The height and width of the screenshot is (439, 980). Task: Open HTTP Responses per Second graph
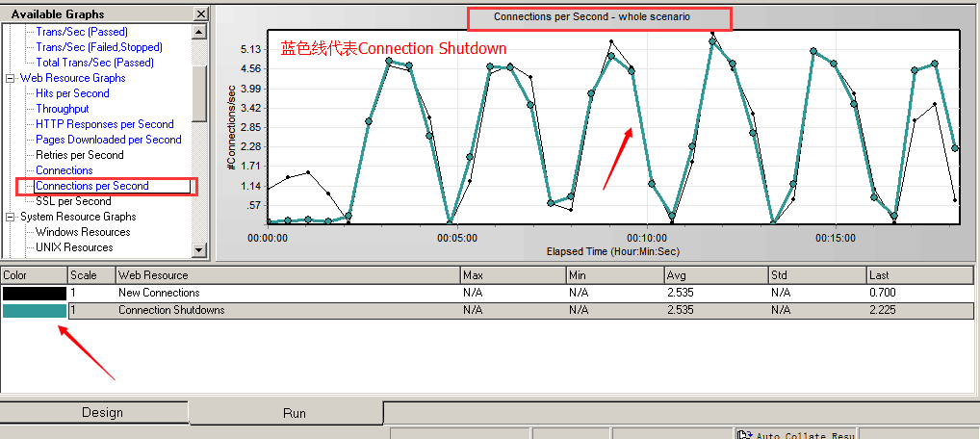coord(104,124)
